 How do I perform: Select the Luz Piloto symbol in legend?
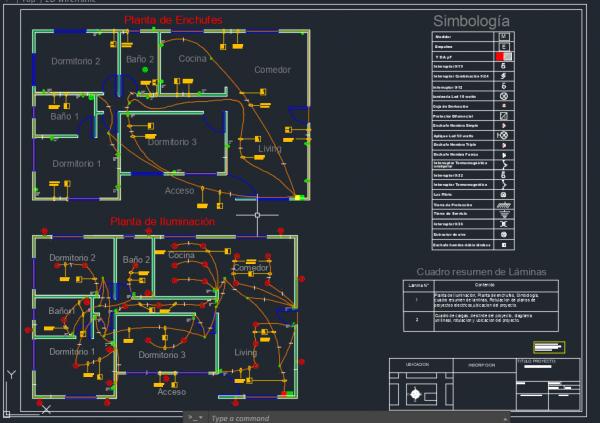[504, 194]
